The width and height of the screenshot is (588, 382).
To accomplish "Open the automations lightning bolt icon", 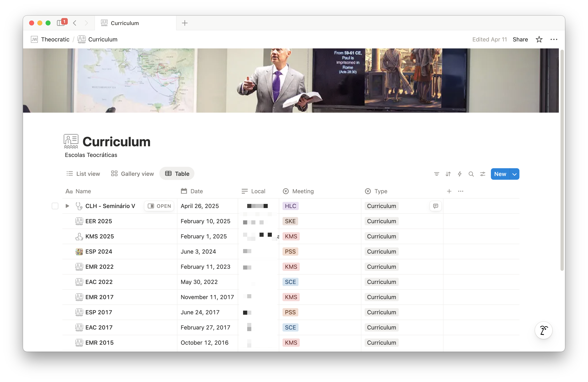I will pos(459,174).
